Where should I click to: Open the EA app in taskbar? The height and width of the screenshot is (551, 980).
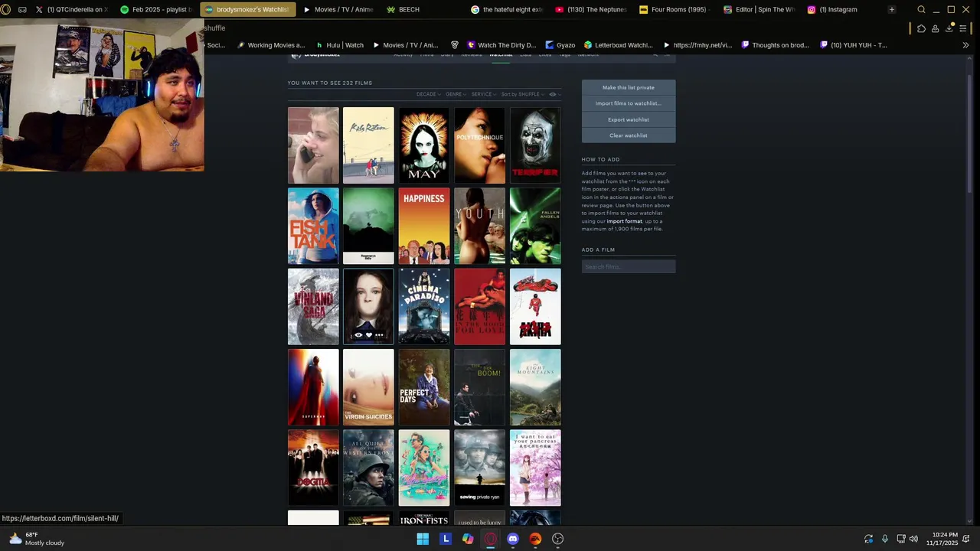(x=535, y=539)
